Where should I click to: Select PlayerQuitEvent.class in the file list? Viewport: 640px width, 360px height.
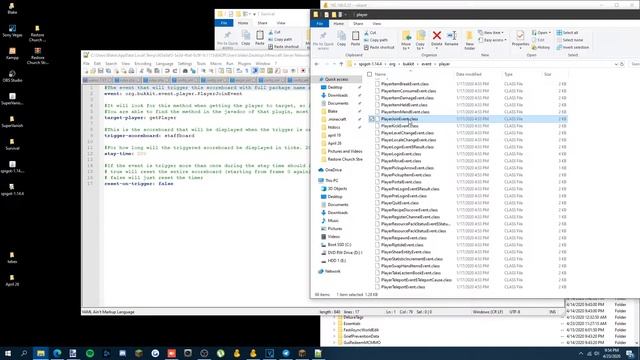click(x=400, y=203)
